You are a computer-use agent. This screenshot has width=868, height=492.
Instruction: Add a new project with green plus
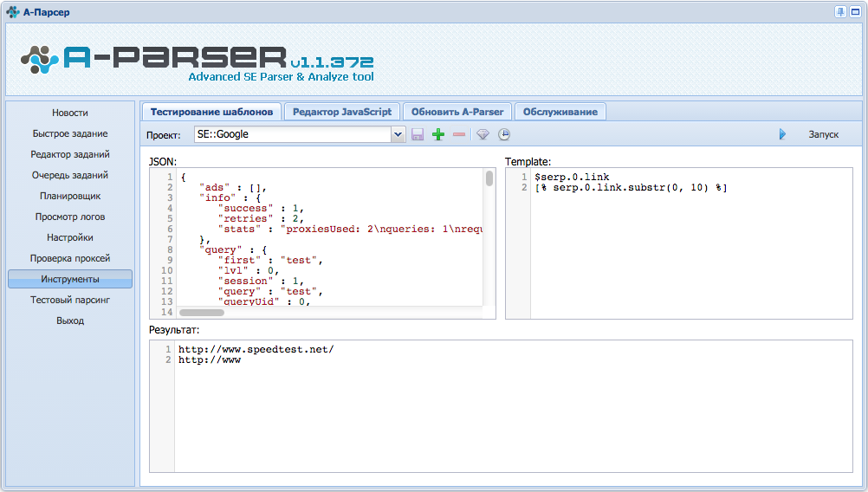438,134
